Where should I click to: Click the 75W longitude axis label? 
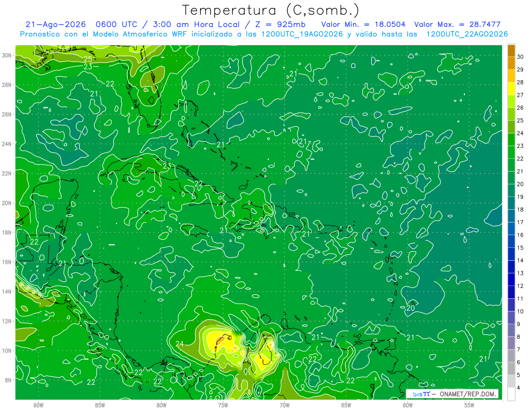(223, 405)
